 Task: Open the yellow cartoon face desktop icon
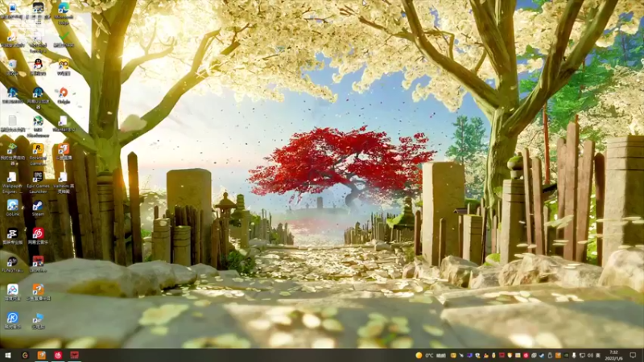pyautogui.click(x=63, y=67)
